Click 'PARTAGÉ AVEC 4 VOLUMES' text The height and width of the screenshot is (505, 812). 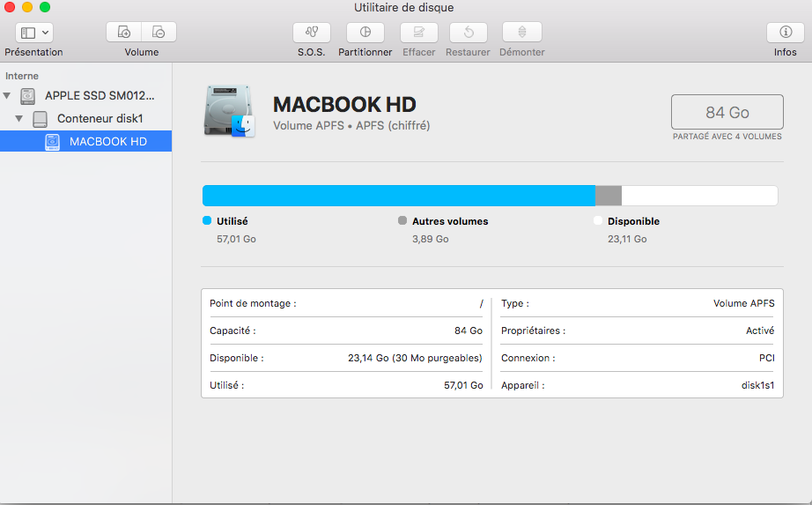tap(727, 137)
